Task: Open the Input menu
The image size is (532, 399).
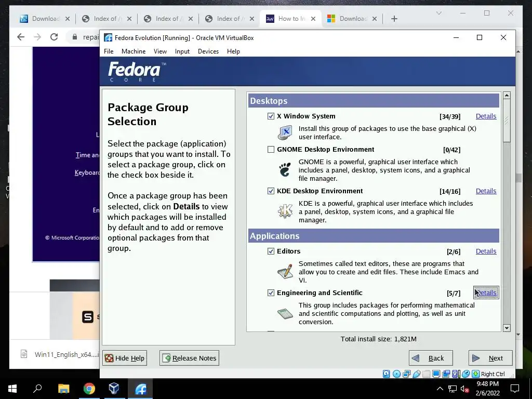Action: tap(182, 51)
